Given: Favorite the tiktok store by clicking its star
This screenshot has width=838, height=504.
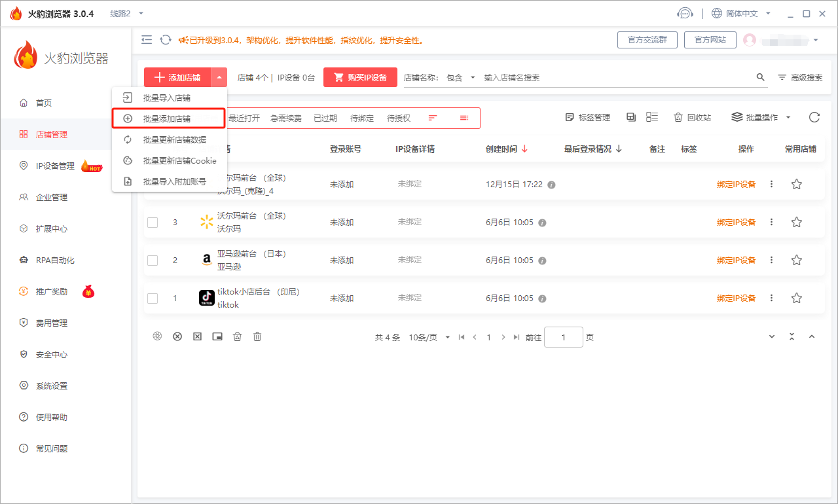Looking at the screenshot, I should click(x=796, y=297).
